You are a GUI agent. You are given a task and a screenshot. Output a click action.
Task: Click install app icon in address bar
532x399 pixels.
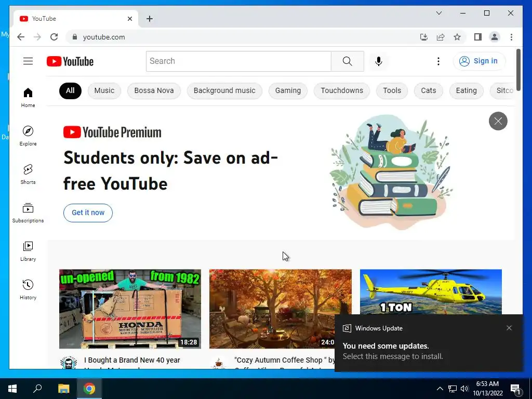click(424, 37)
